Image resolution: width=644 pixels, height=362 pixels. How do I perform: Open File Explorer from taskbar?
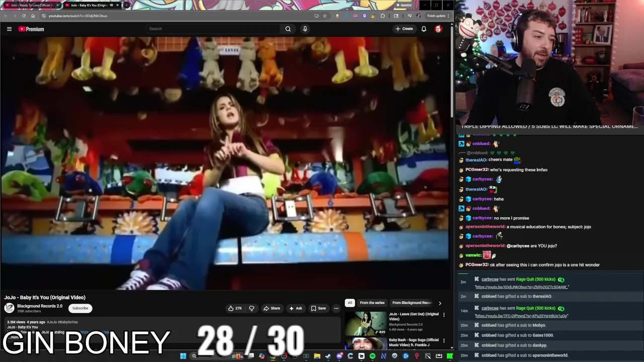pos(317,356)
